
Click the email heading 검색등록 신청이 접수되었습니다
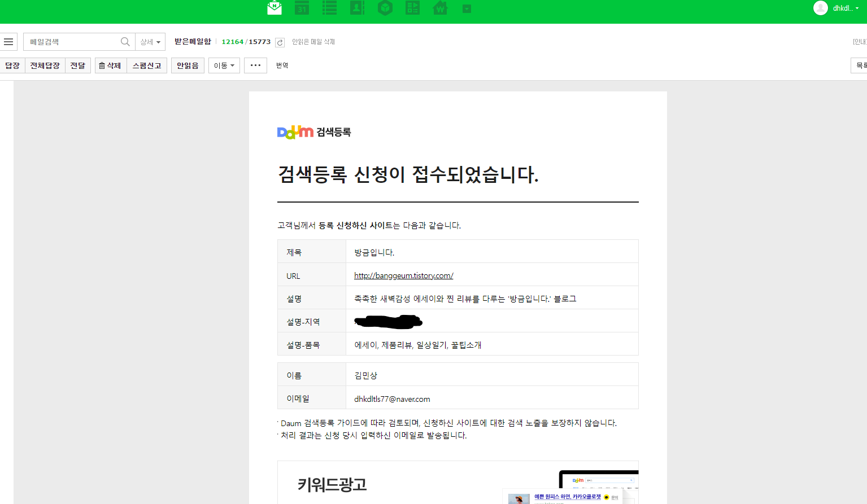coord(408,174)
